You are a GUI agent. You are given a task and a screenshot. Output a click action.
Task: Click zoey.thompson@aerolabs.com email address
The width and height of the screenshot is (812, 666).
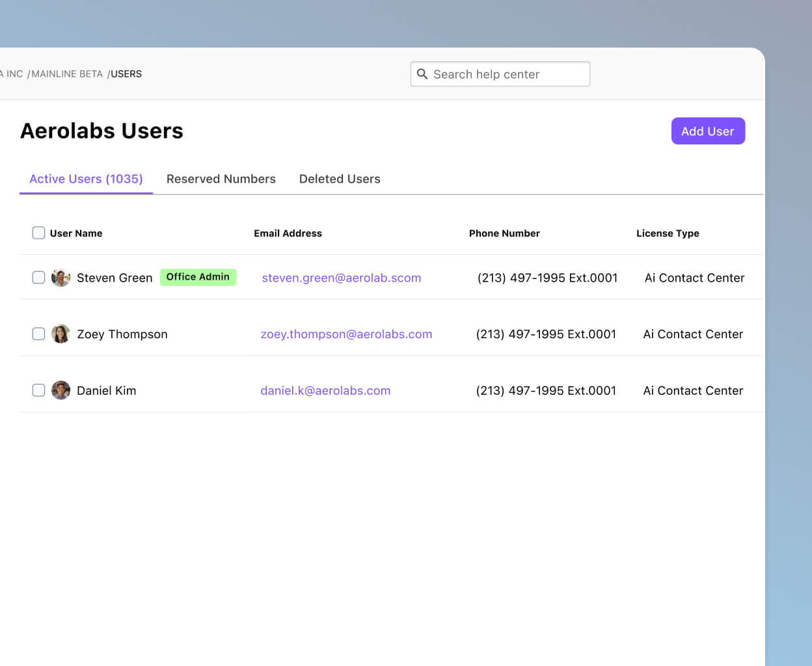346,334
